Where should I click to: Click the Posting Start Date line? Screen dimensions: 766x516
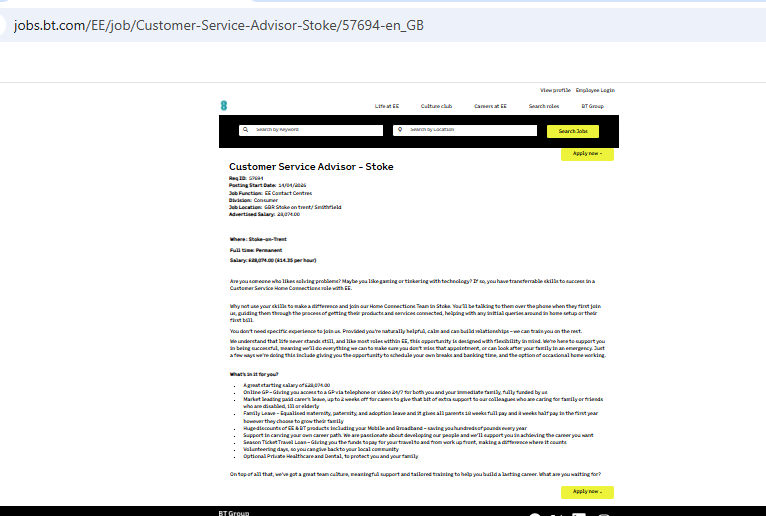(x=268, y=186)
